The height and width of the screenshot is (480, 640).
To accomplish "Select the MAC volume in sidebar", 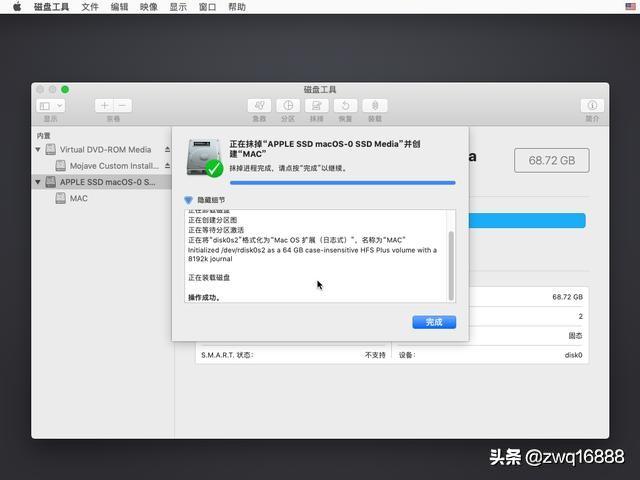I will click(79, 198).
